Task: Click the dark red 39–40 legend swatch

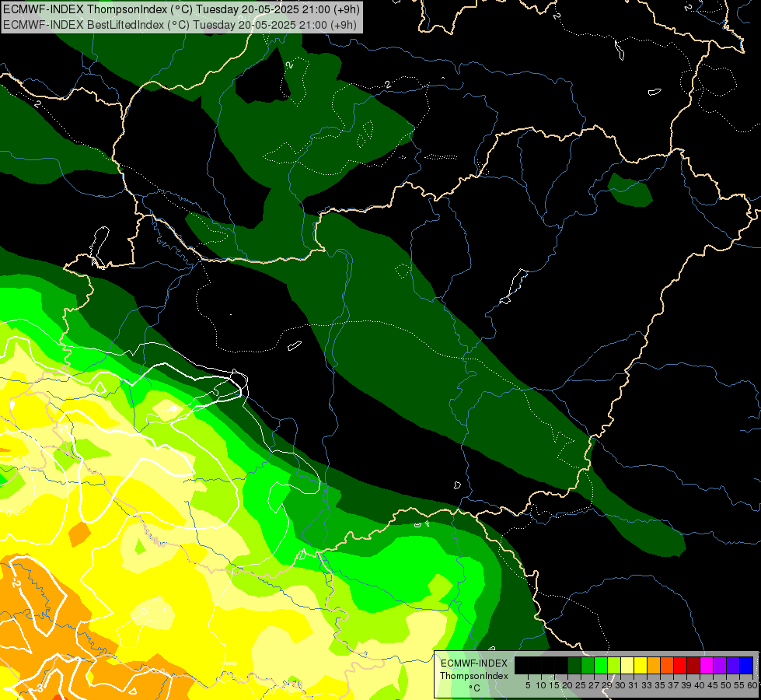Action: pos(693,666)
